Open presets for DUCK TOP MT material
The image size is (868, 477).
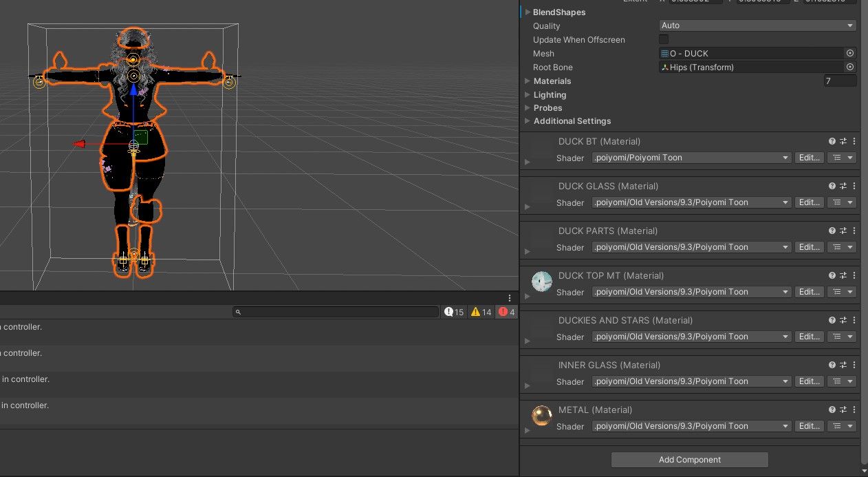[843, 275]
